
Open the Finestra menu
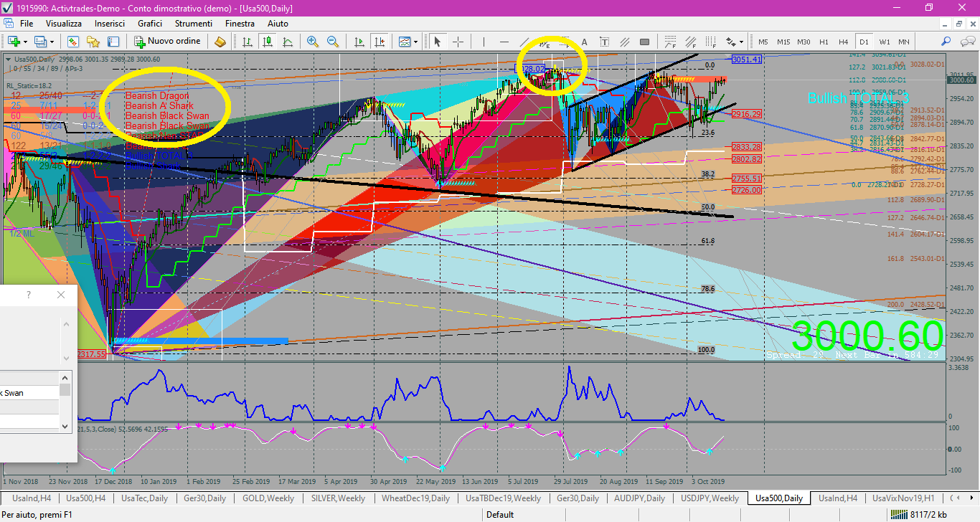click(x=240, y=24)
